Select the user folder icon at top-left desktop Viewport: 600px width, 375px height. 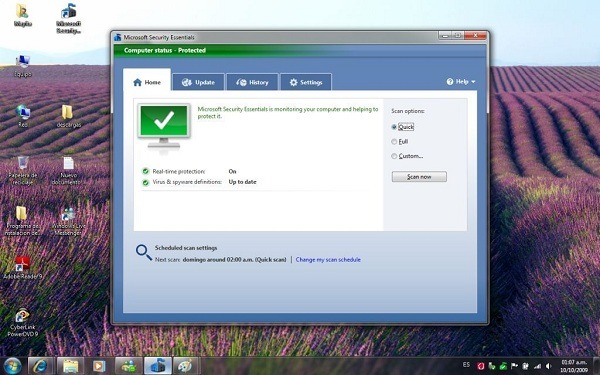point(23,15)
